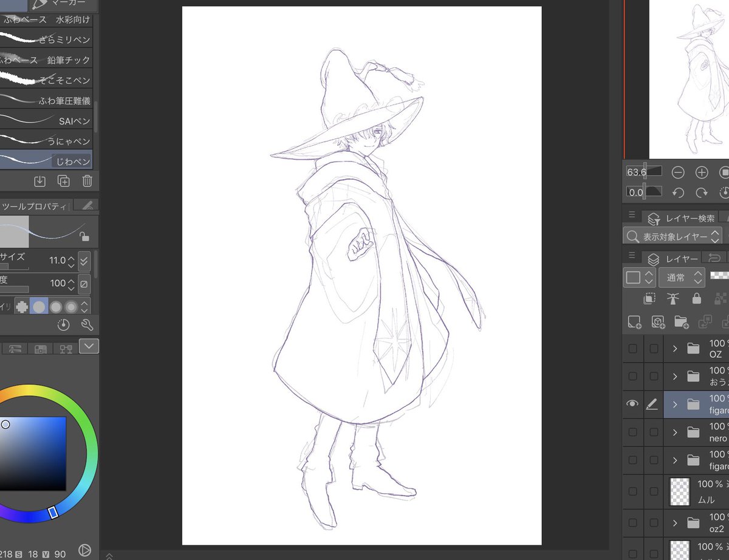This screenshot has height=560, width=729.
Task: Click the color square picker area
Action: pos(33,454)
